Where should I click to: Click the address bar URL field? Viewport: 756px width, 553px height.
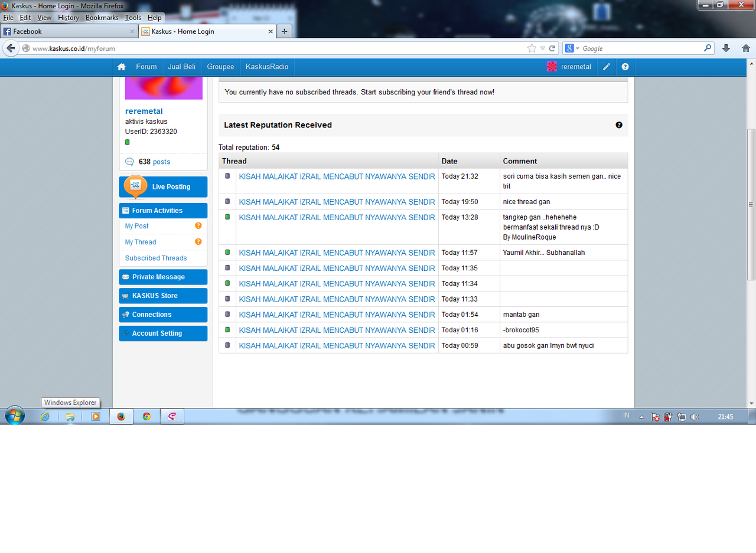[278, 48]
